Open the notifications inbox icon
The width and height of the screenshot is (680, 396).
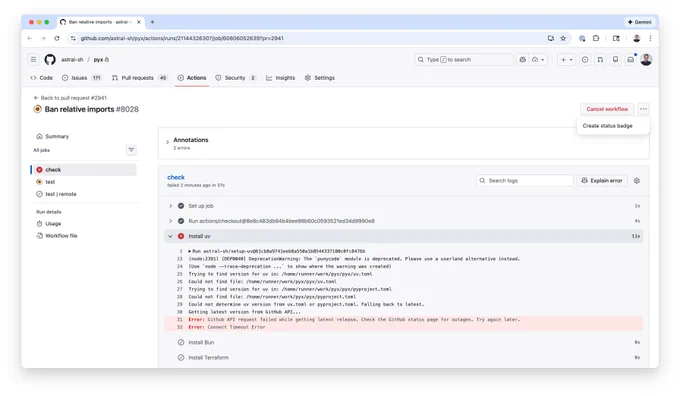pos(631,59)
